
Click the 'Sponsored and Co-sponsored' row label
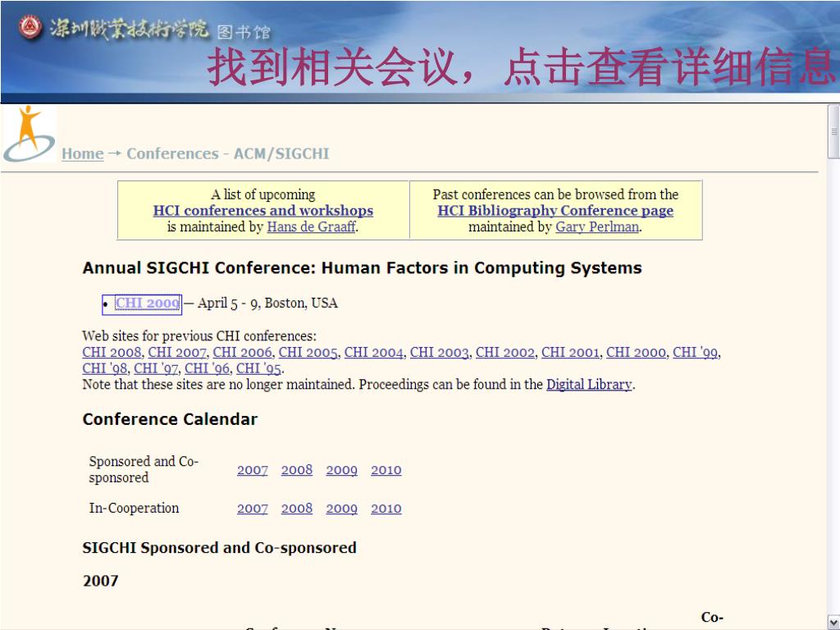tap(144, 469)
